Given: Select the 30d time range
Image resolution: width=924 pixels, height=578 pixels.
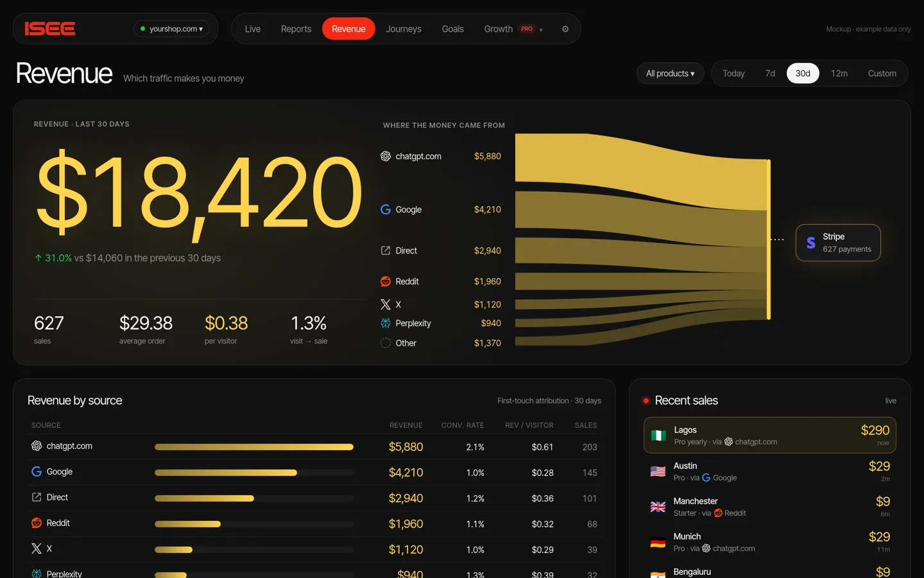Looking at the screenshot, I should [x=803, y=73].
